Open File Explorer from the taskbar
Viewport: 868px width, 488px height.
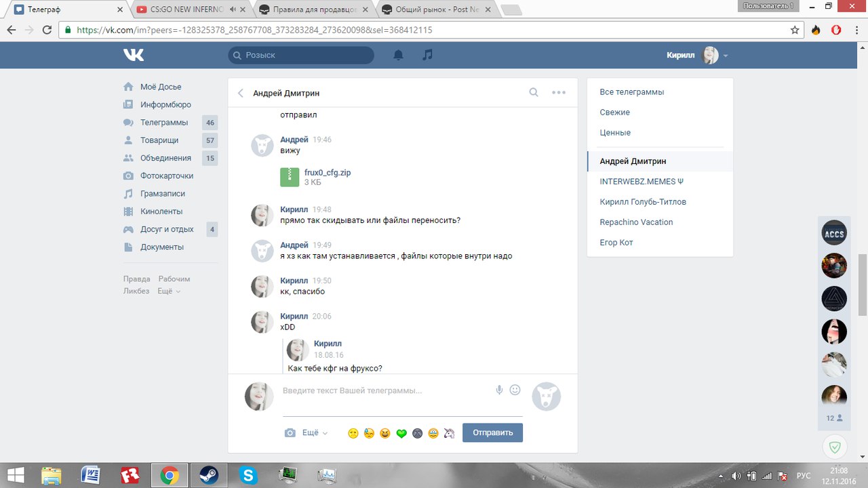52,475
